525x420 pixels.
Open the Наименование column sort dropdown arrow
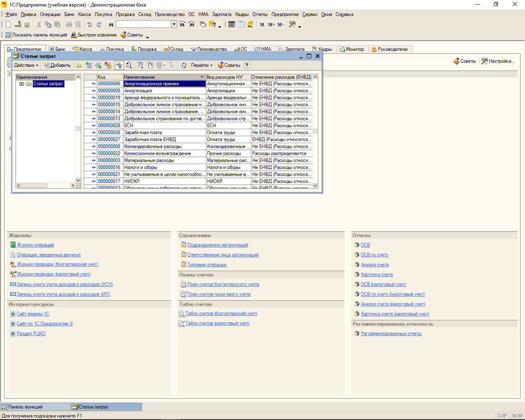click(x=202, y=77)
